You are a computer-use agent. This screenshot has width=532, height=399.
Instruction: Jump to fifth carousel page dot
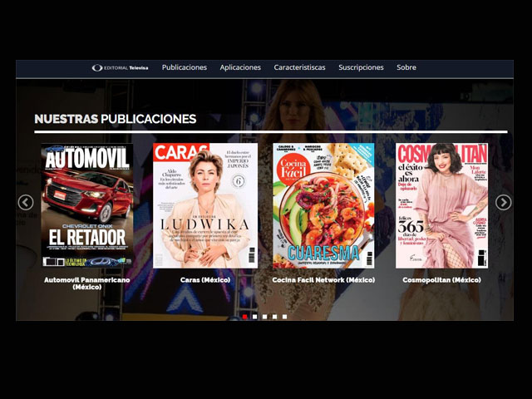(x=284, y=317)
